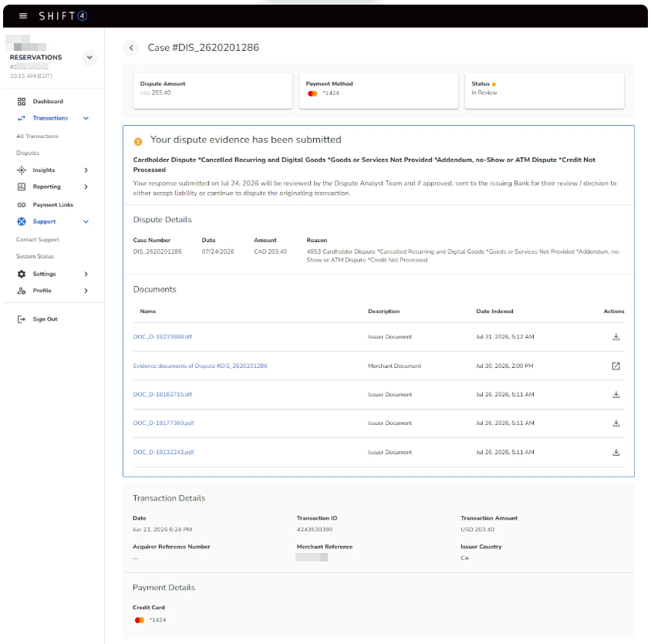Click the Jul 31, 2026, 5:12 AM date

point(505,337)
